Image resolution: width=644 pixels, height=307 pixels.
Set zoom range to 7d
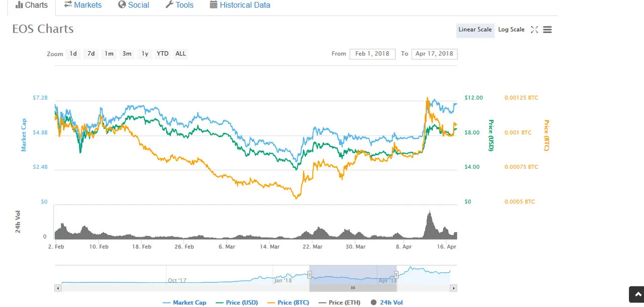(x=91, y=54)
